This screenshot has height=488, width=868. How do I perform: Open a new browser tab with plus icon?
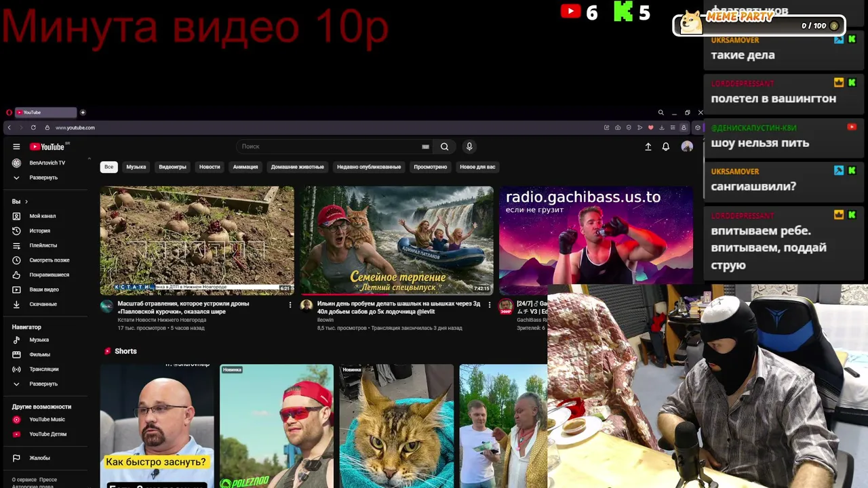pos(83,113)
